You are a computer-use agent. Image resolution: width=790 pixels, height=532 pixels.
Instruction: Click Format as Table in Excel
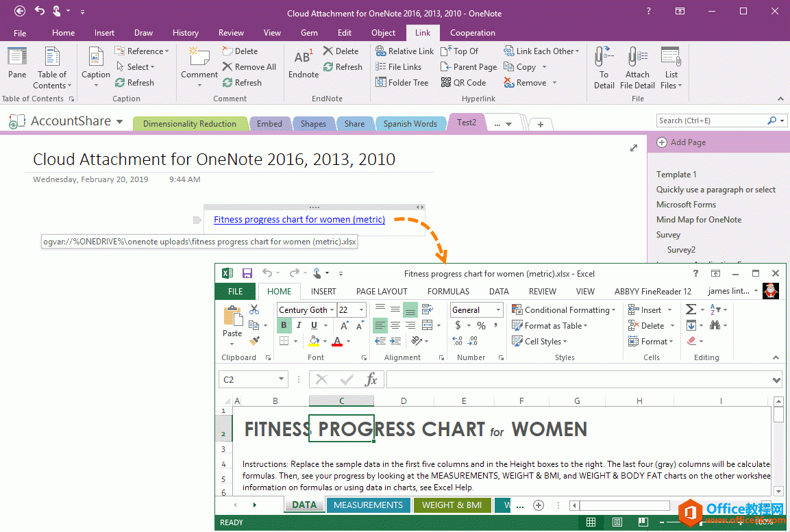click(550, 326)
